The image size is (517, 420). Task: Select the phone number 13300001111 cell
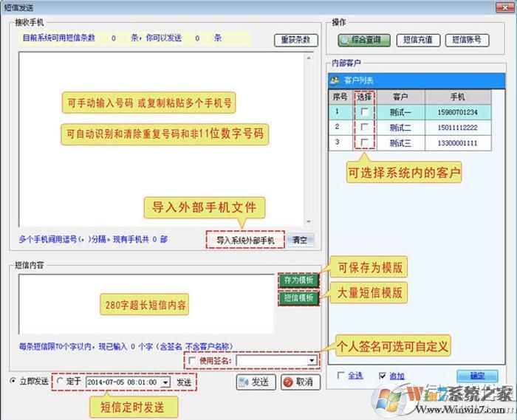point(458,143)
